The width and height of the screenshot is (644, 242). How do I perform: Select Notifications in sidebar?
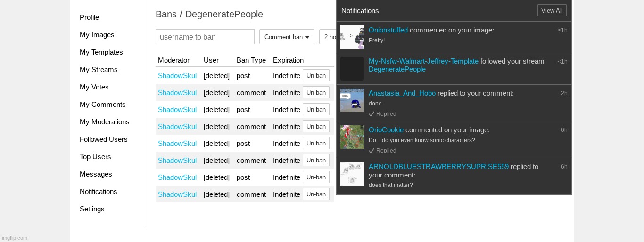[x=98, y=192]
